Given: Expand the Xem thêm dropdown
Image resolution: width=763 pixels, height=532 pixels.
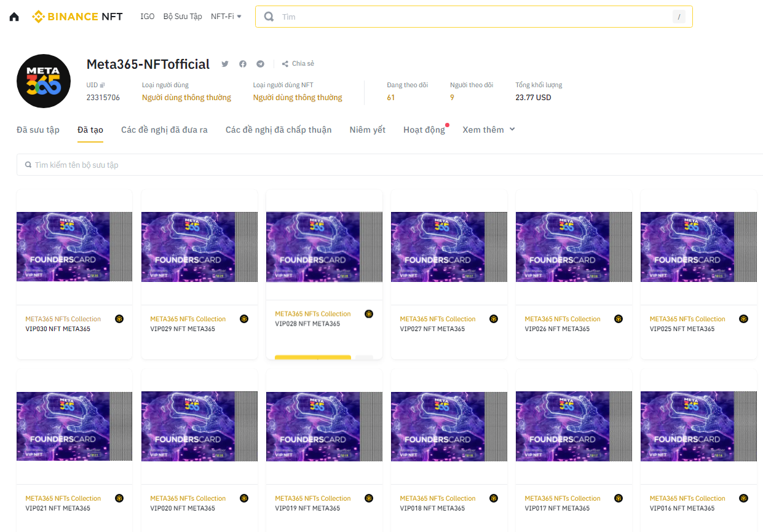Looking at the screenshot, I should [x=489, y=130].
